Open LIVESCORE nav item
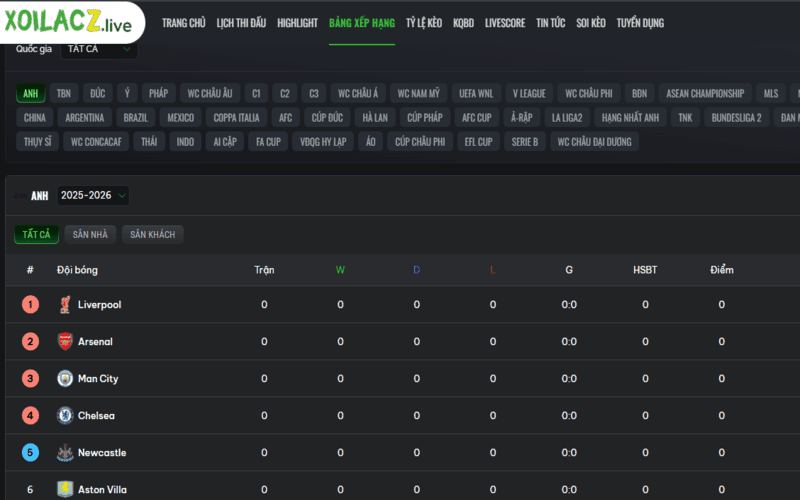800x500 pixels. pyautogui.click(x=505, y=23)
